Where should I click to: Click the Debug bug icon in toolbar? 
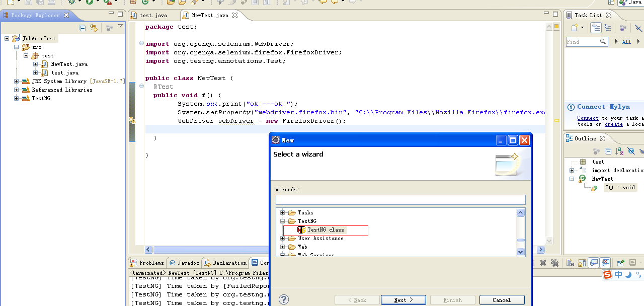coord(72,2)
